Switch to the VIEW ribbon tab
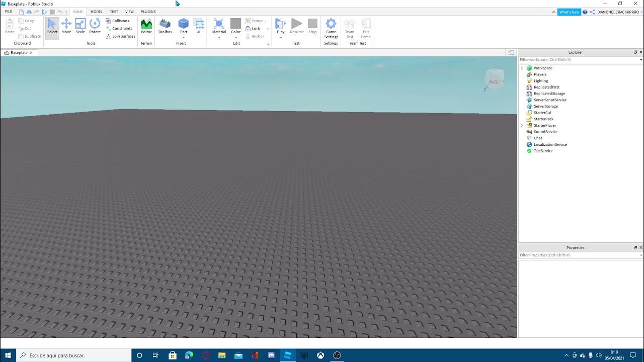 click(x=129, y=12)
